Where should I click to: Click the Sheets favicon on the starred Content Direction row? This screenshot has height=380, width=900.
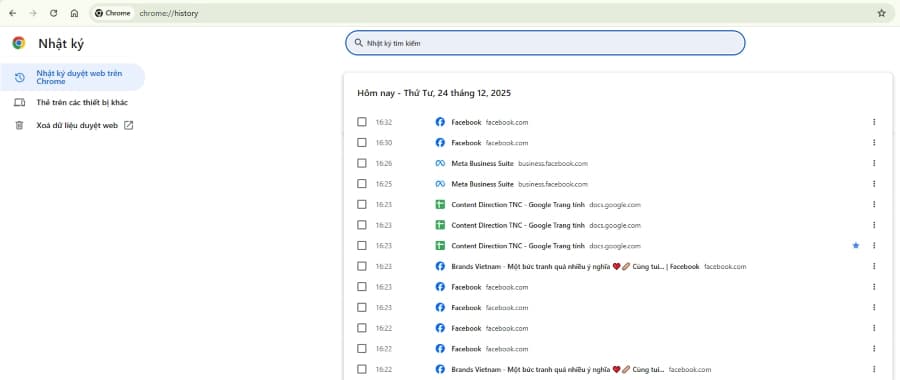[x=440, y=246]
